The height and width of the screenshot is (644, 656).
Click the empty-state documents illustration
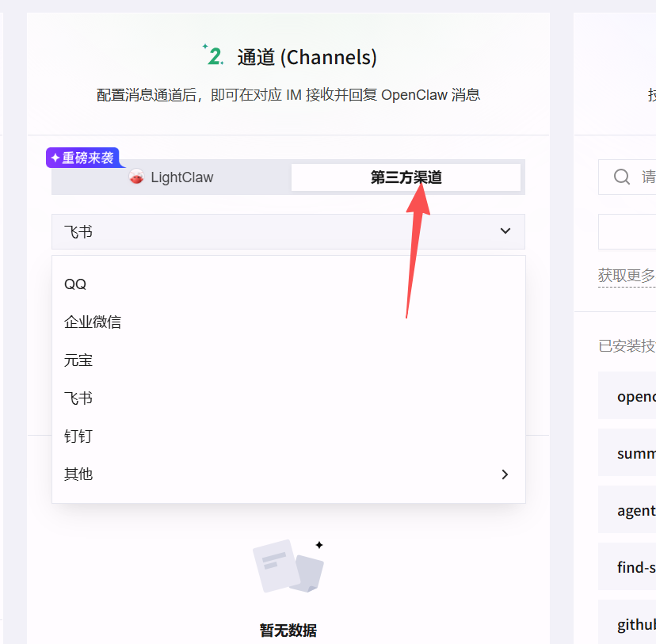288,566
